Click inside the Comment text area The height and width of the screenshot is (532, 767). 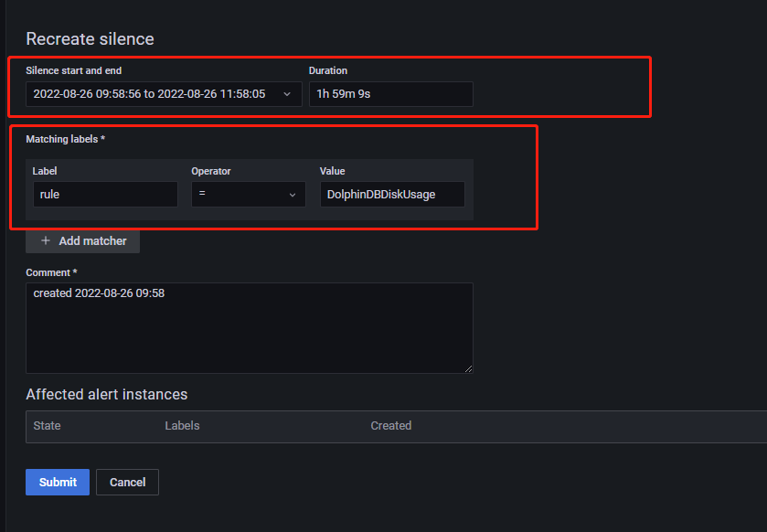249,329
